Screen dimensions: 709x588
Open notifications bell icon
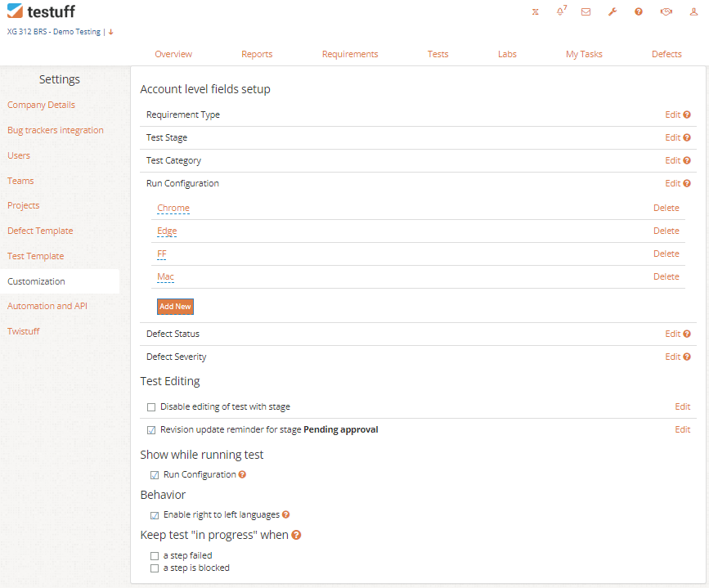(561, 11)
